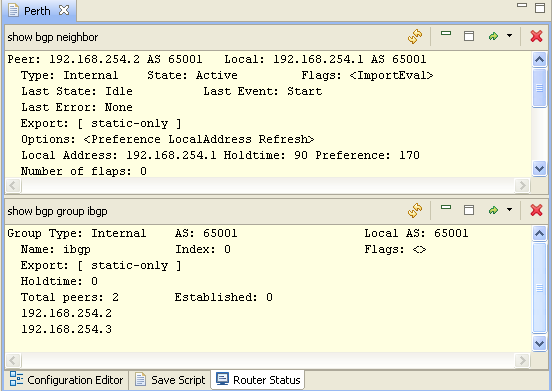The image size is (552, 391).
Task: Click 'Holdtime: 0' in group output
Action: 59,281
